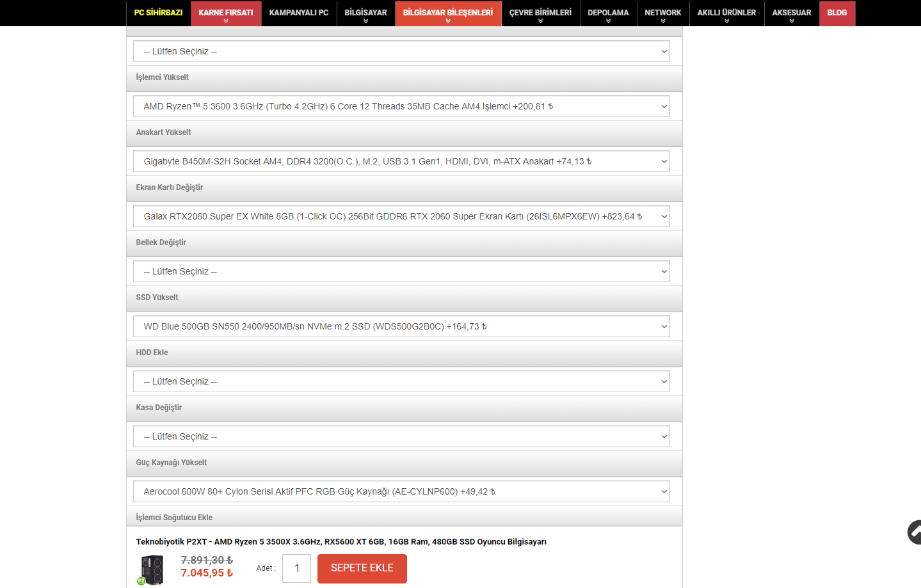The image size is (921, 588).
Task: Open the BİLGİSAYAR menu
Action: 366,13
